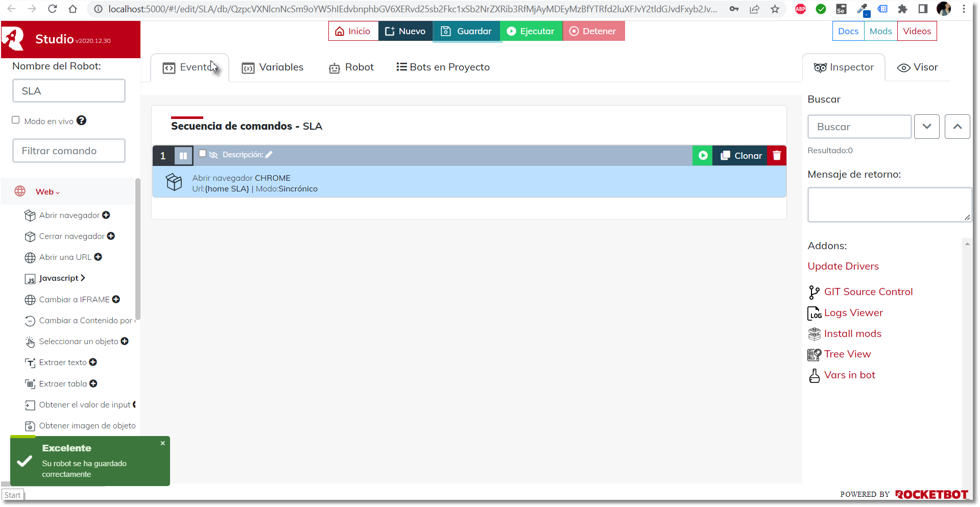Create new robot with Nuevo
The width and height of the screenshot is (980, 507).
[x=405, y=31]
